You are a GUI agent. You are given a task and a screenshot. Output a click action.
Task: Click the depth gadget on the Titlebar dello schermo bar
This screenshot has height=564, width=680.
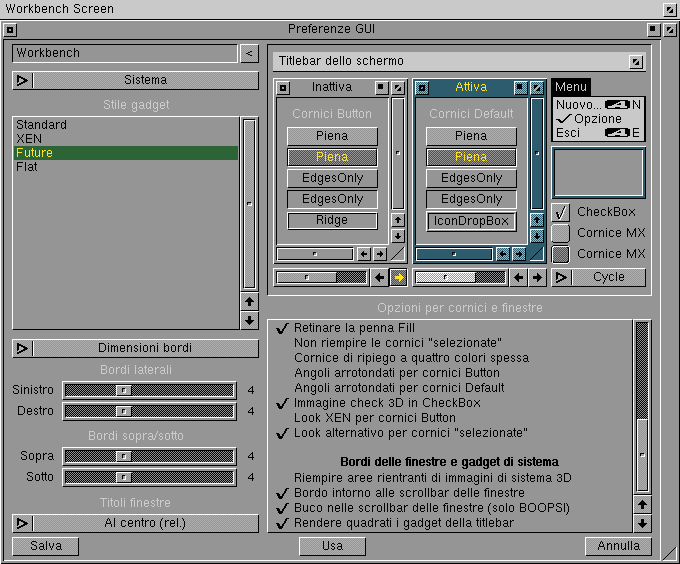coord(636,61)
